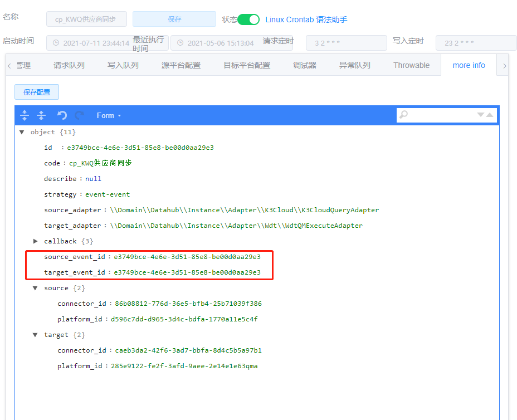Image resolution: width=517 pixels, height=420 pixels.
Task: Click the 保存配置 button
Action: pyautogui.click(x=37, y=92)
